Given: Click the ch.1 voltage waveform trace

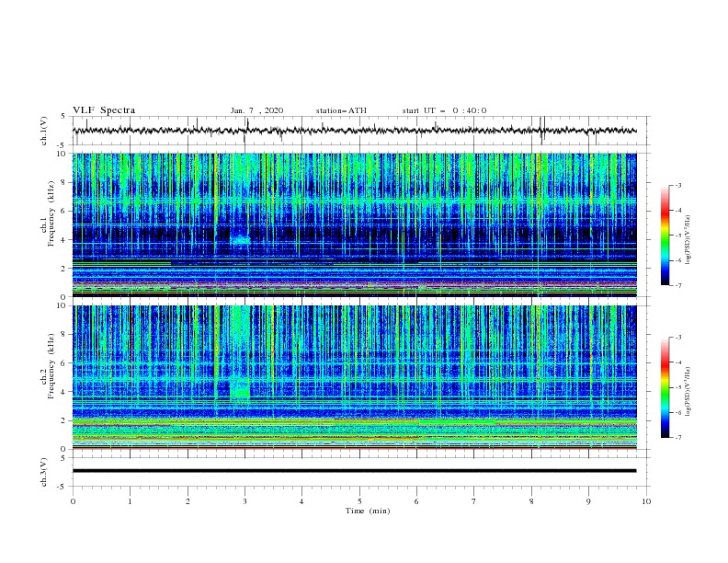Looking at the screenshot, I should 354,131.
